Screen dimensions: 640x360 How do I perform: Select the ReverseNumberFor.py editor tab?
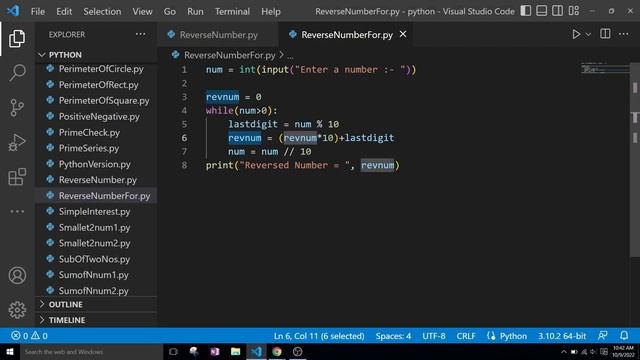[x=347, y=35]
